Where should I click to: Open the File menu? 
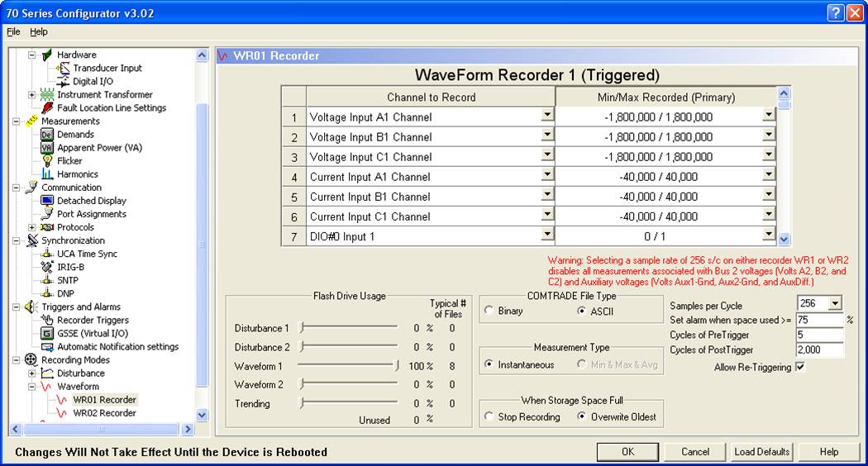tap(13, 31)
